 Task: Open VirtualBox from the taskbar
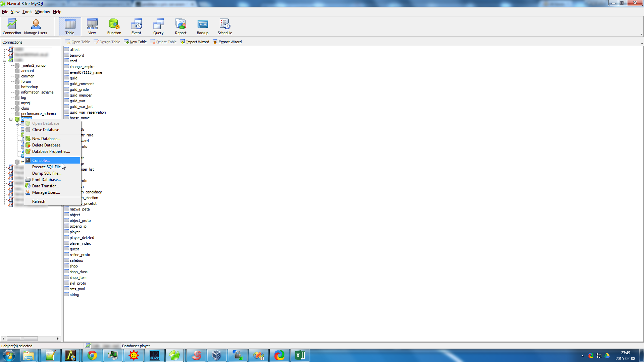[x=217, y=355]
